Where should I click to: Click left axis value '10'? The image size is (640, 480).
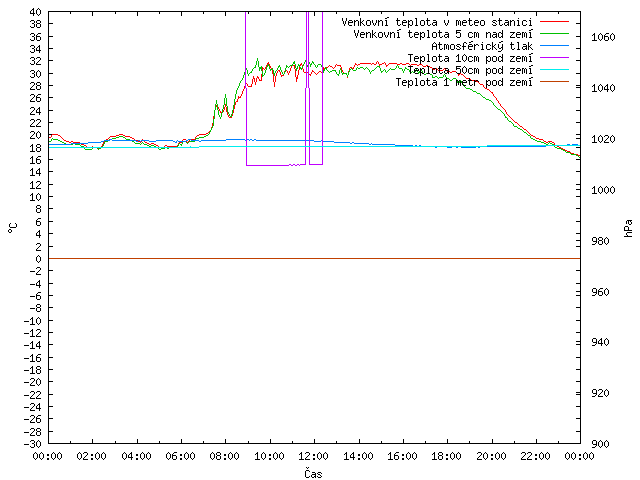(x=36, y=197)
